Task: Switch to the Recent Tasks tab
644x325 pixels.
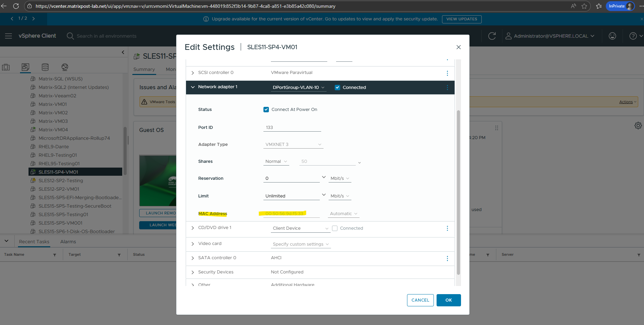Action: 34,242
